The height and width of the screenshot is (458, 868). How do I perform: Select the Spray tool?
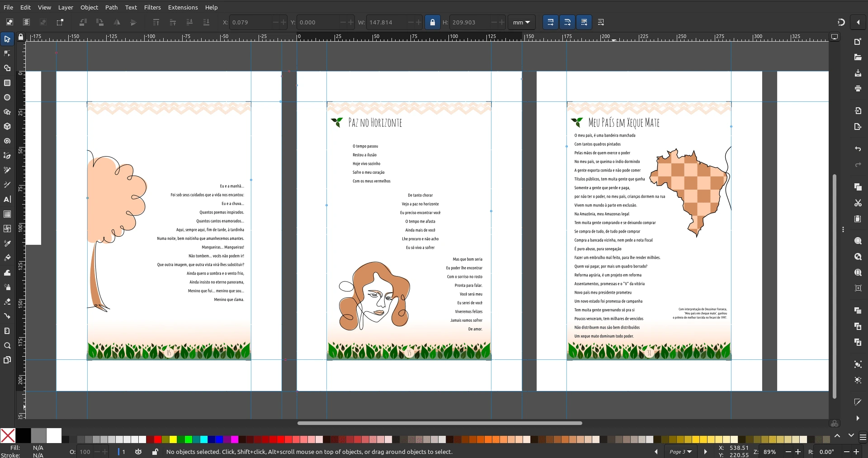7,287
